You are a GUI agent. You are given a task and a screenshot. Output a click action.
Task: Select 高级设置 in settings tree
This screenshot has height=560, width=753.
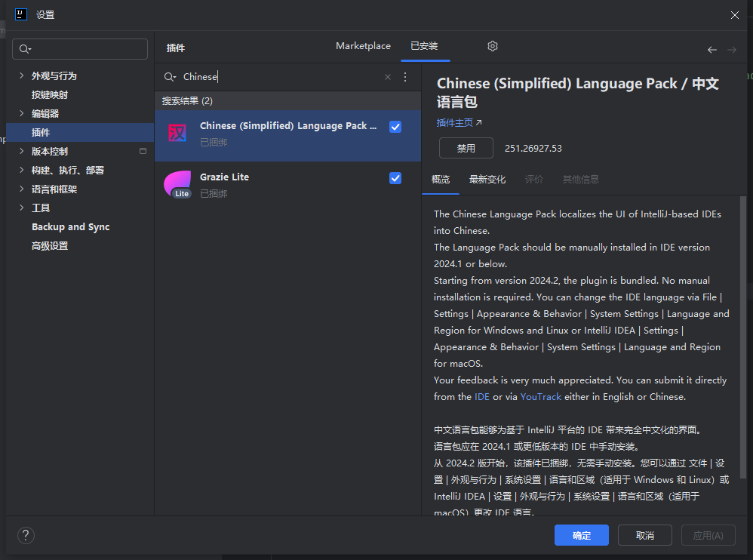point(50,245)
